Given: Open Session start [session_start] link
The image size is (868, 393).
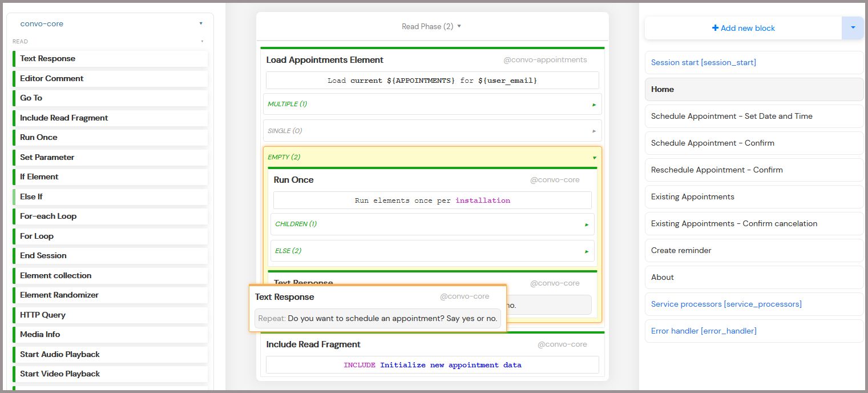Looking at the screenshot, I should 703,62.
